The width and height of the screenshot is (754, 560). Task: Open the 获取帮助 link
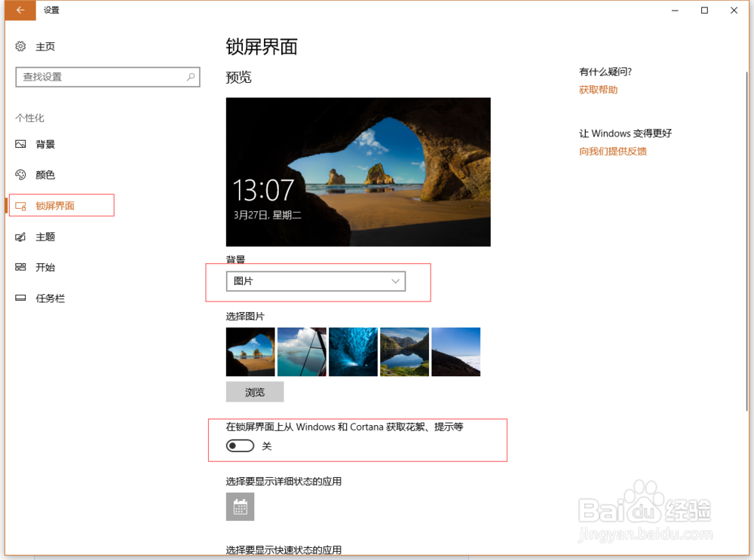598,90
